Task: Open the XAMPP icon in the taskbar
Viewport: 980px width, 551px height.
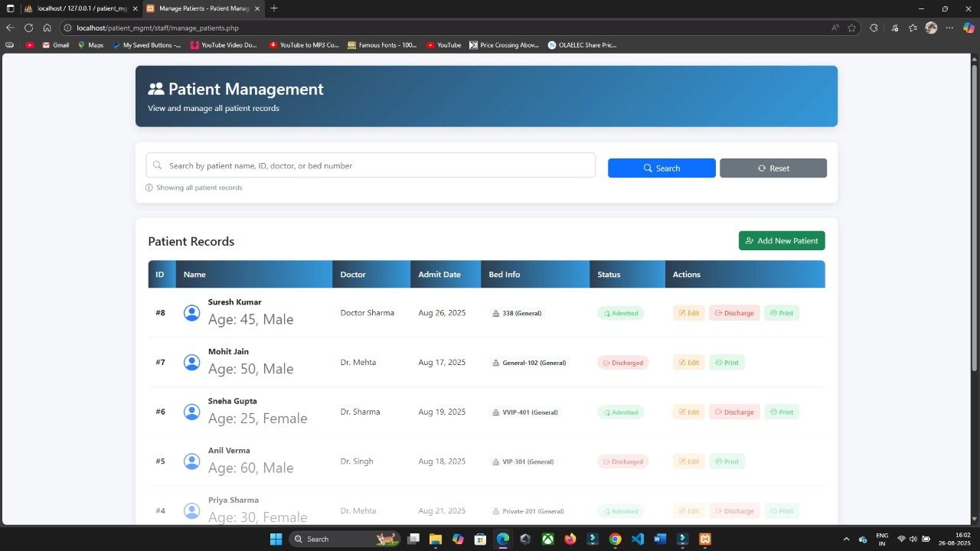Action: [705, 539]
